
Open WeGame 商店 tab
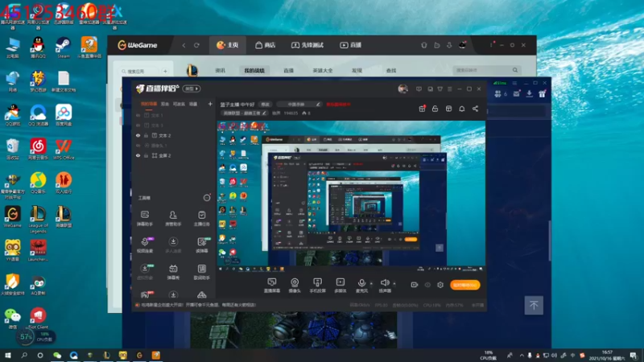pos(266,45)
